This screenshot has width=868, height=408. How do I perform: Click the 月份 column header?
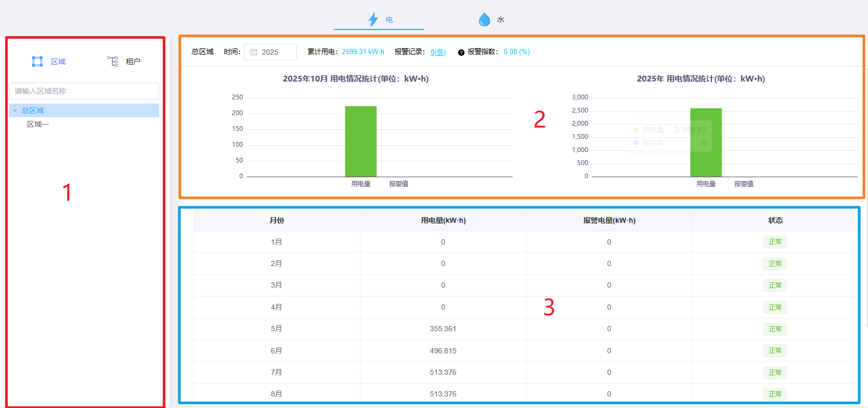click(277, 220)
